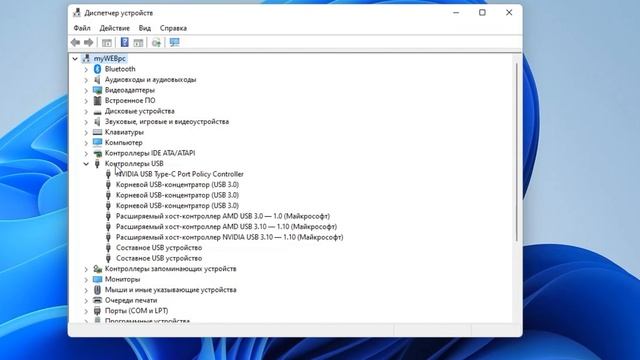Click the Device Manager title bar icon
Viewport: 640px width, 360px height.
coord(77,13)
